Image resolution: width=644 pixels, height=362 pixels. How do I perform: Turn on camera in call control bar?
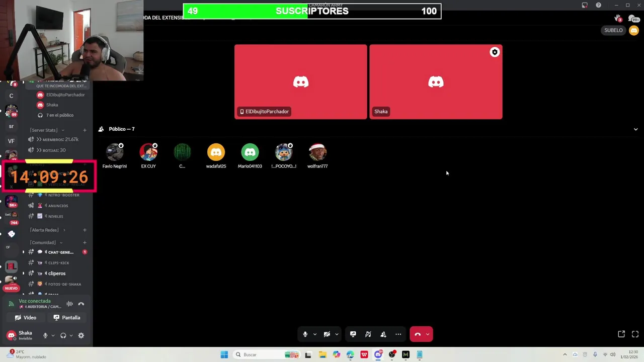coord(327,334)
